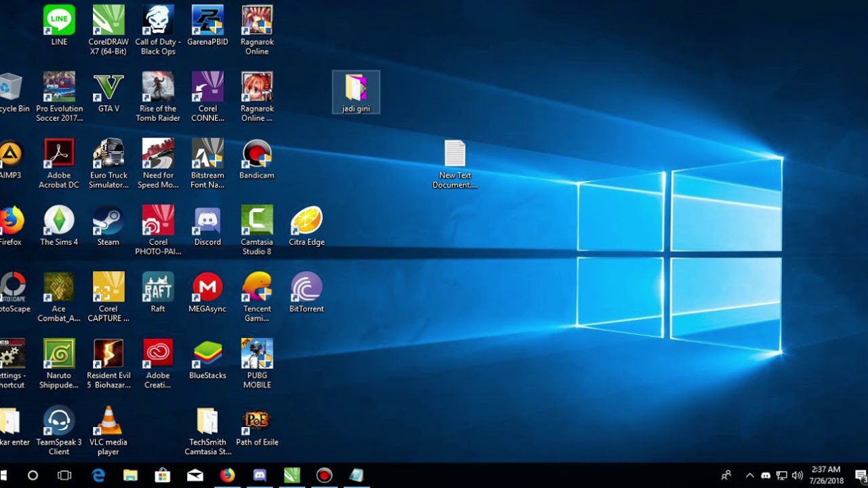
Task: Select the AIMP3 desktop shortcut
Action: [x=10, y=159]
